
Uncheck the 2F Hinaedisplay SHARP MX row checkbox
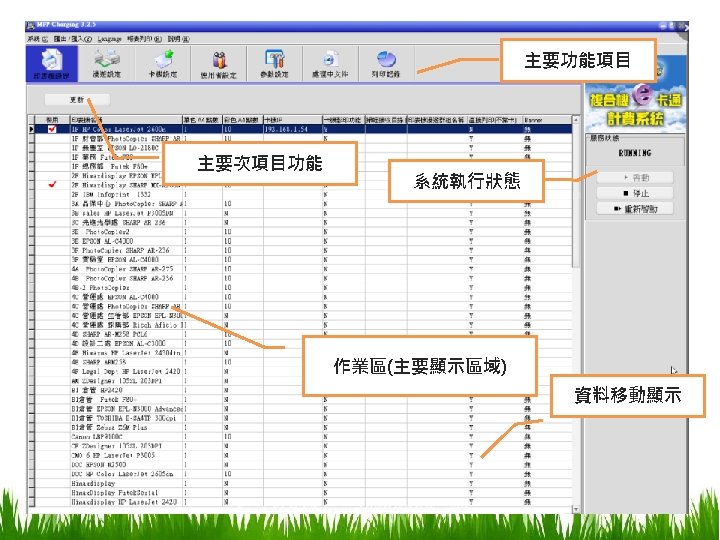[52, 185]
